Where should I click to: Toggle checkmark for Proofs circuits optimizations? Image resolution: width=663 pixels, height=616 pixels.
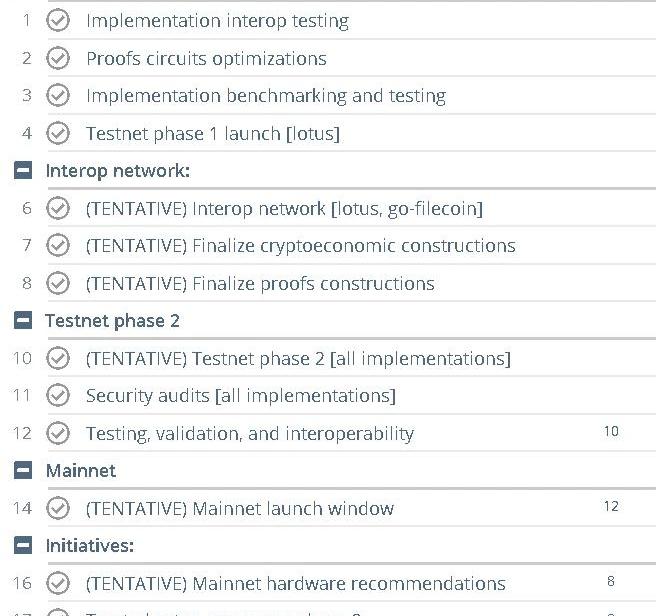pos(58,58)
